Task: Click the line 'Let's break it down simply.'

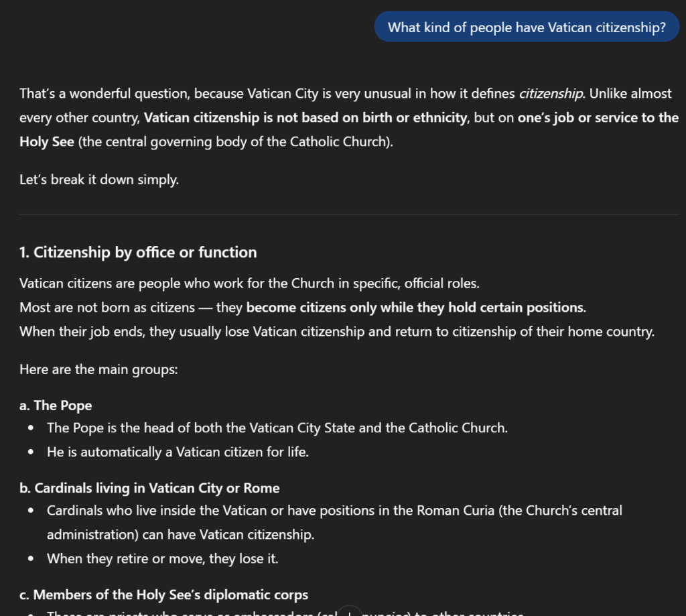Action: [x=99, y=180]
